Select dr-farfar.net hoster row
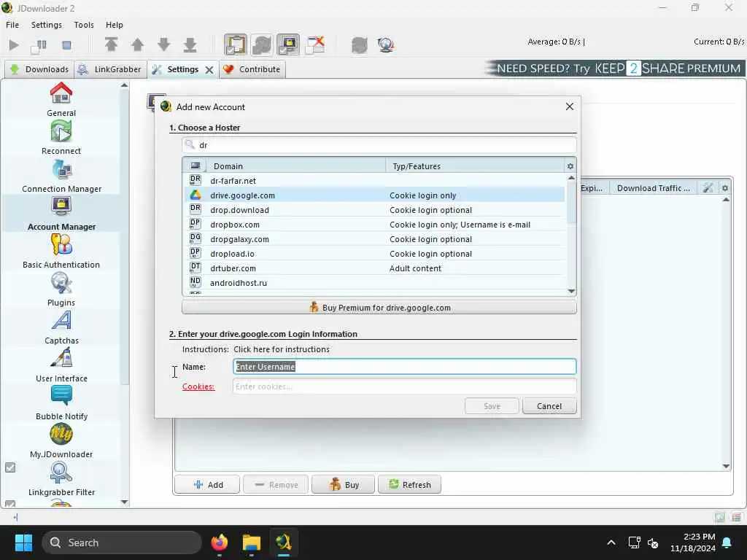Screen dimensions: 747x560 pos(374,181)
